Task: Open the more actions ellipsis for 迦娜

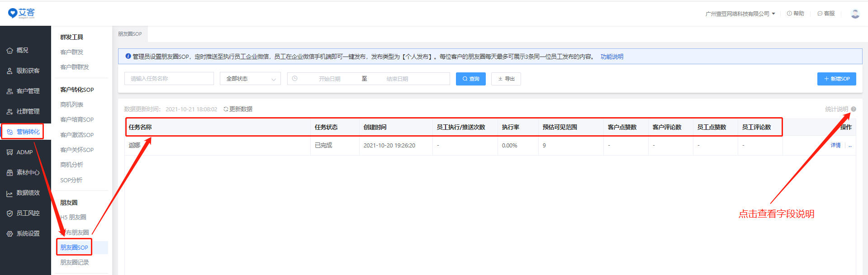Action: click(x=850, y=146)
